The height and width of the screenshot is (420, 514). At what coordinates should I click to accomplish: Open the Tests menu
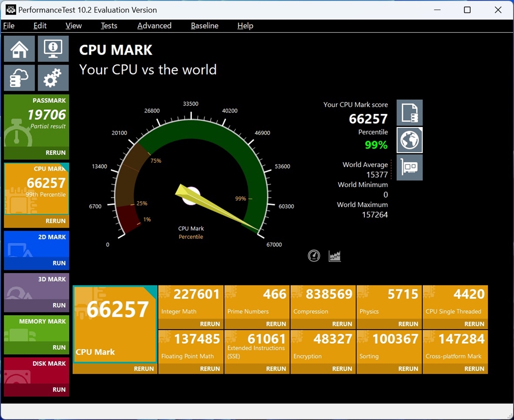[109, 26]
